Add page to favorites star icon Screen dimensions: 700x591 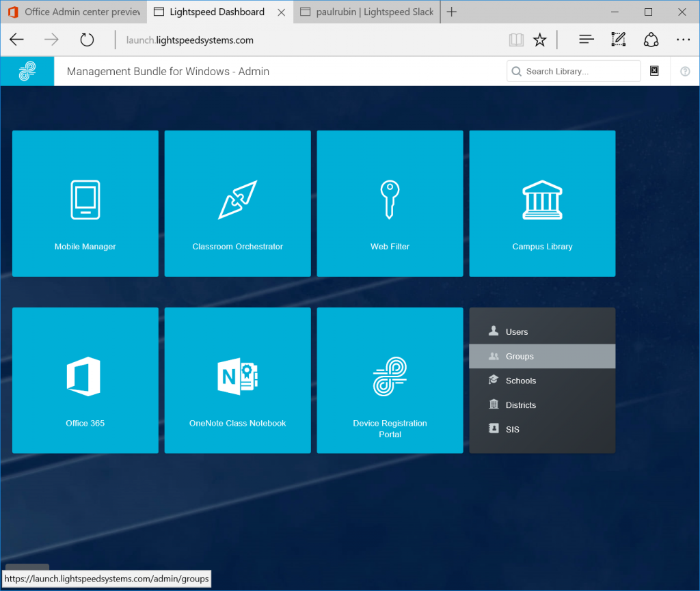coord(540,40)
